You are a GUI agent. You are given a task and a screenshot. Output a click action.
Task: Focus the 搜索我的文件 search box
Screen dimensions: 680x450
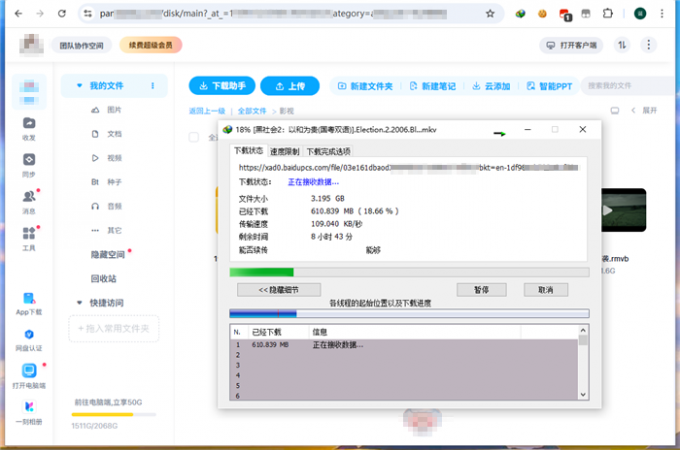tap(630, 86)
